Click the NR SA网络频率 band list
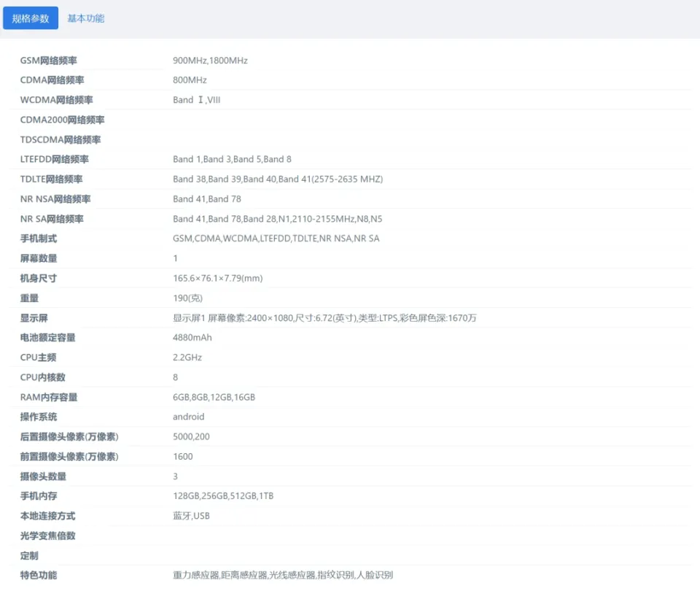Image resolution: width=700 pixels, height=599 pixels. [277, 219]
